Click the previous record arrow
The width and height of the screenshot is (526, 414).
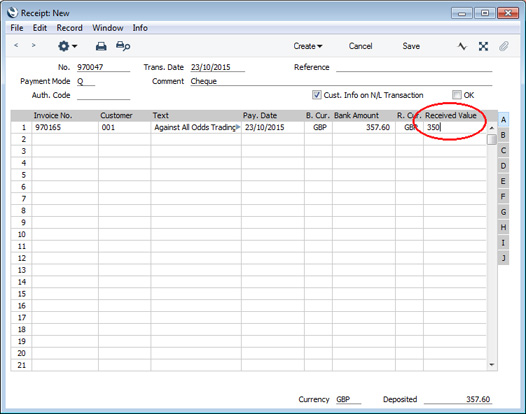16,45
